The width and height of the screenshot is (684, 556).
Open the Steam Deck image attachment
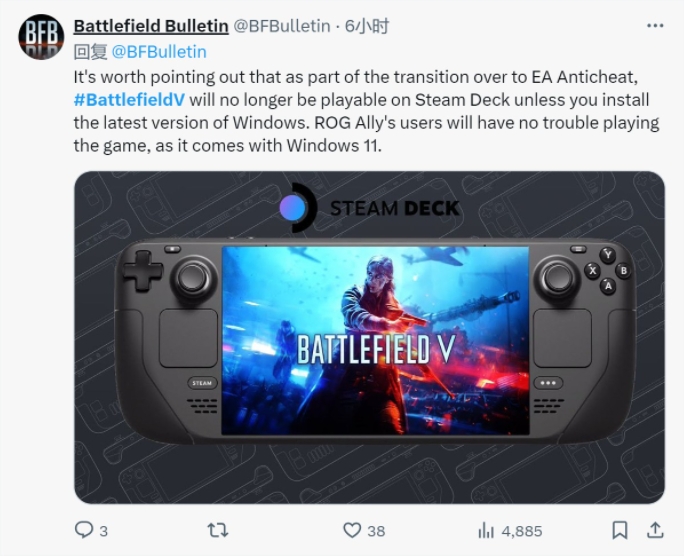pos(369,338)
